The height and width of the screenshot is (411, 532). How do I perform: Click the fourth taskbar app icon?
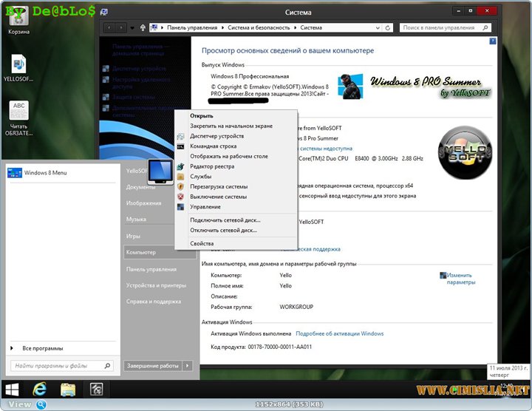point(95,389)
